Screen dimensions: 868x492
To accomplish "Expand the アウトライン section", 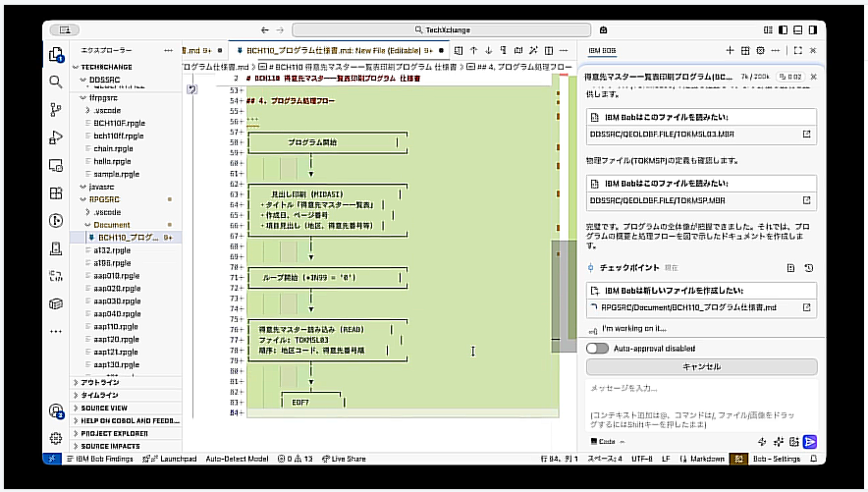I will (127, 382).
